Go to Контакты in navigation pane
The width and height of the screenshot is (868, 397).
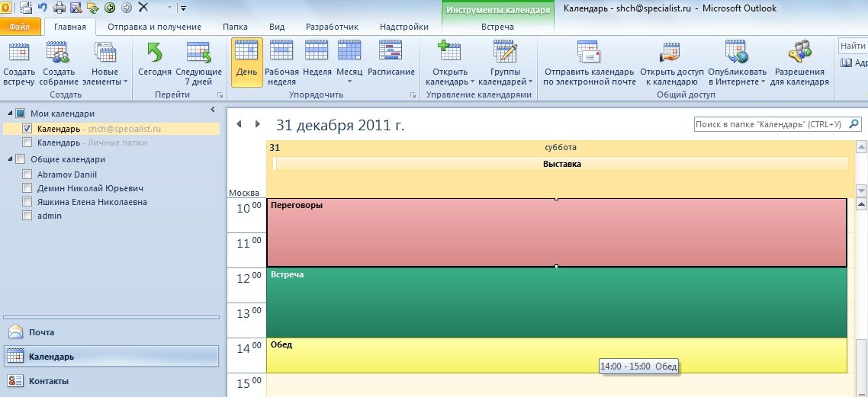(x=47, y=381)
